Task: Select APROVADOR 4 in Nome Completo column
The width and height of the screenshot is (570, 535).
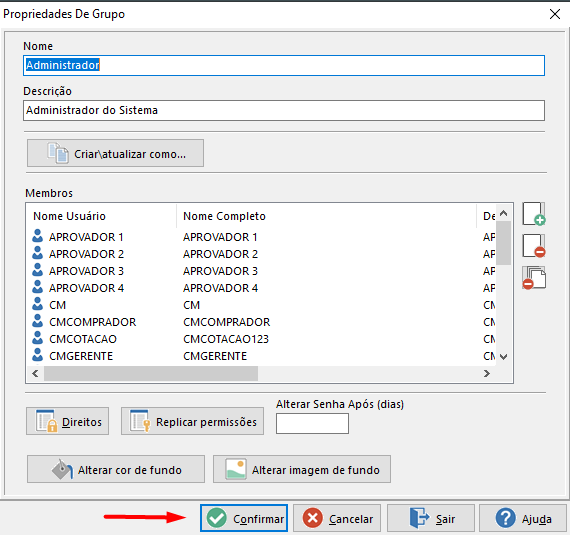Action: pos(220,288)
